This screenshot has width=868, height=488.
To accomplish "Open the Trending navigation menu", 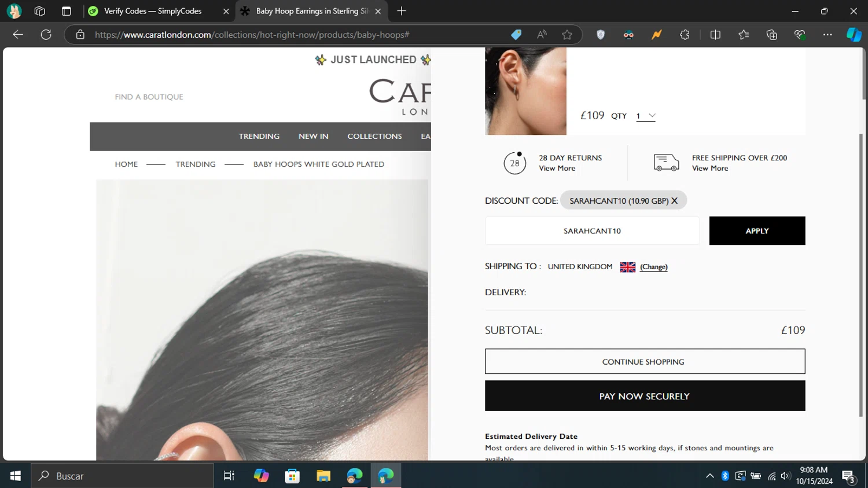I will (259, 137).
